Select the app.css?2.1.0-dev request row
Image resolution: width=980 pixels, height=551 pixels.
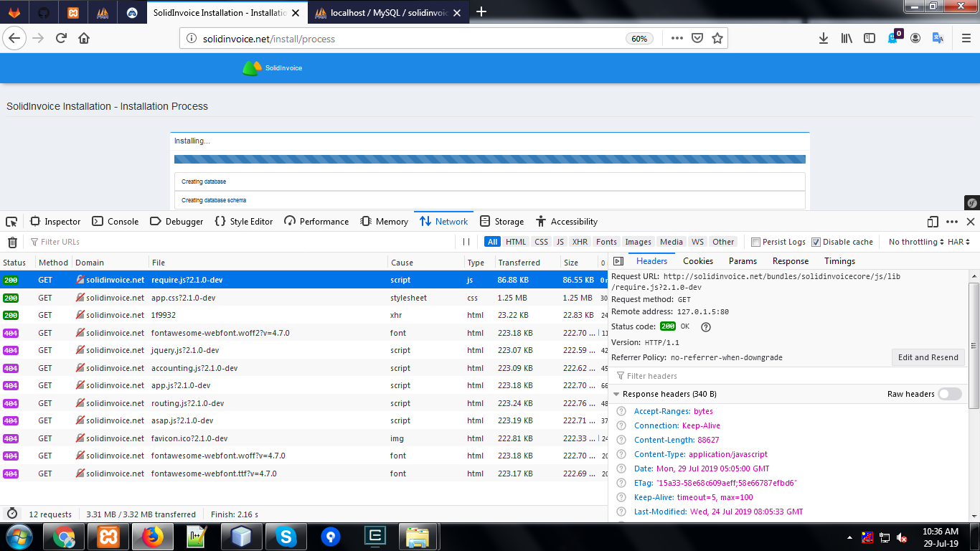pos(304,298)
